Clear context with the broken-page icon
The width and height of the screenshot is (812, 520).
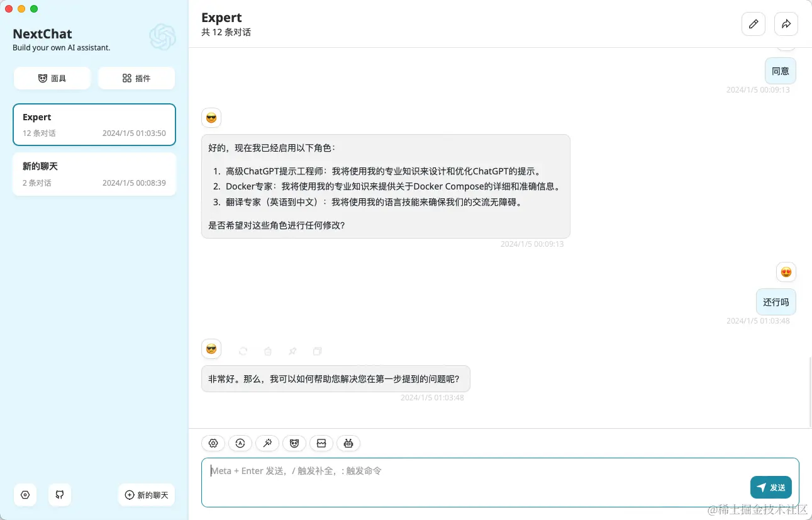321,443
